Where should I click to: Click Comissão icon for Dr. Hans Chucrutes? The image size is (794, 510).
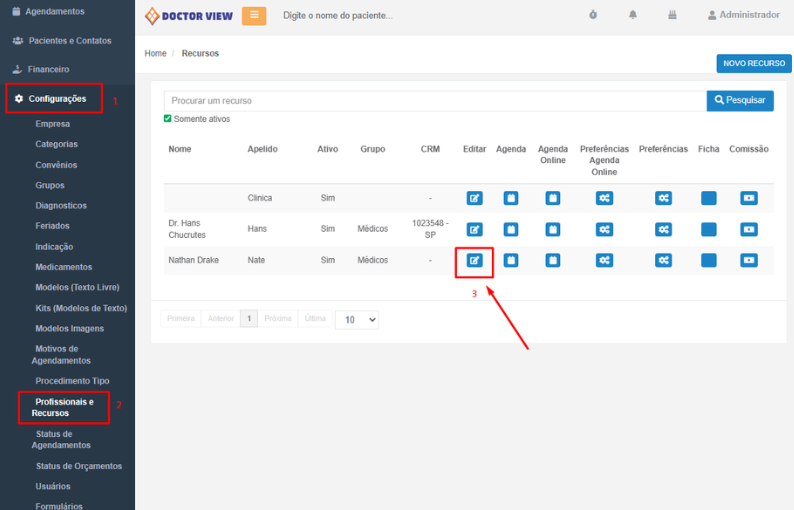[x=748, y=230]
